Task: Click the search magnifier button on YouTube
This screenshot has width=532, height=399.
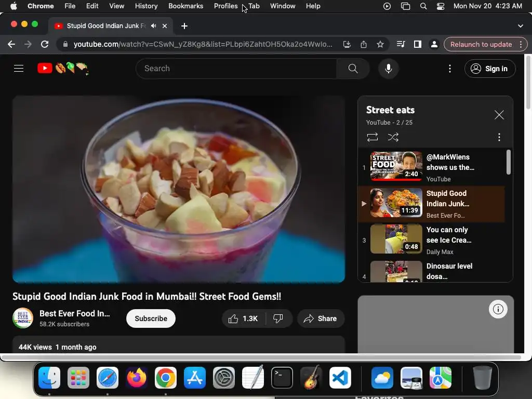Action: click(x=353, y=69)
